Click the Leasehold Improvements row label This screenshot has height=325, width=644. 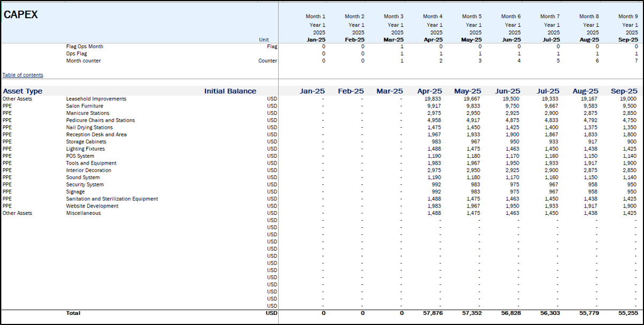(x=96, y=99)
